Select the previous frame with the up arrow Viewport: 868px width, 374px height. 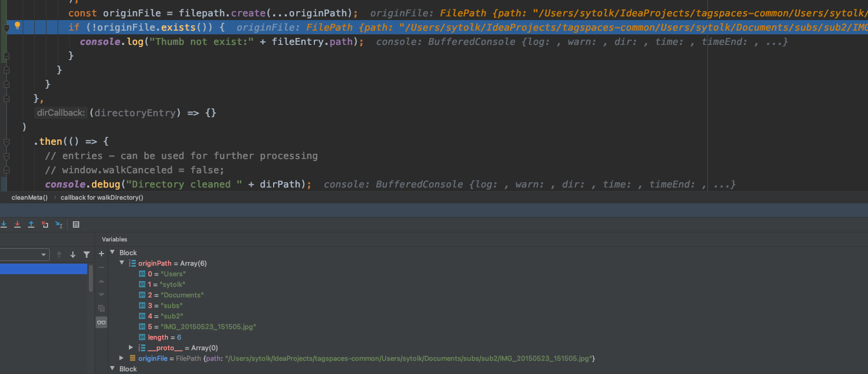(59, 255)
